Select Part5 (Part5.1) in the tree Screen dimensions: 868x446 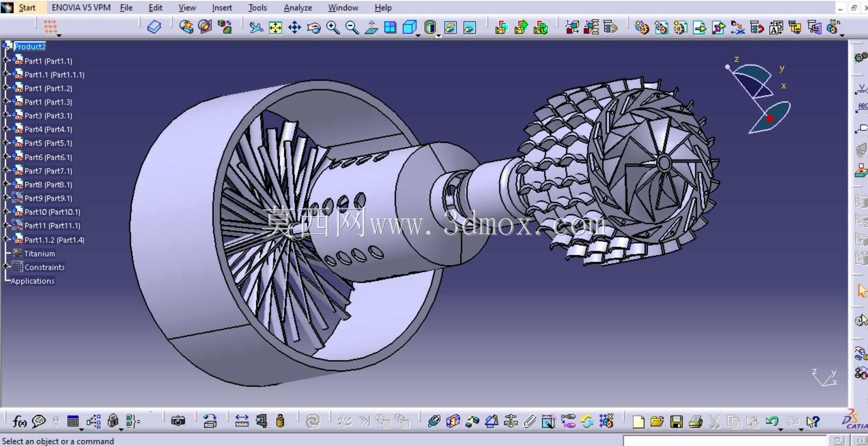point(48,143)
